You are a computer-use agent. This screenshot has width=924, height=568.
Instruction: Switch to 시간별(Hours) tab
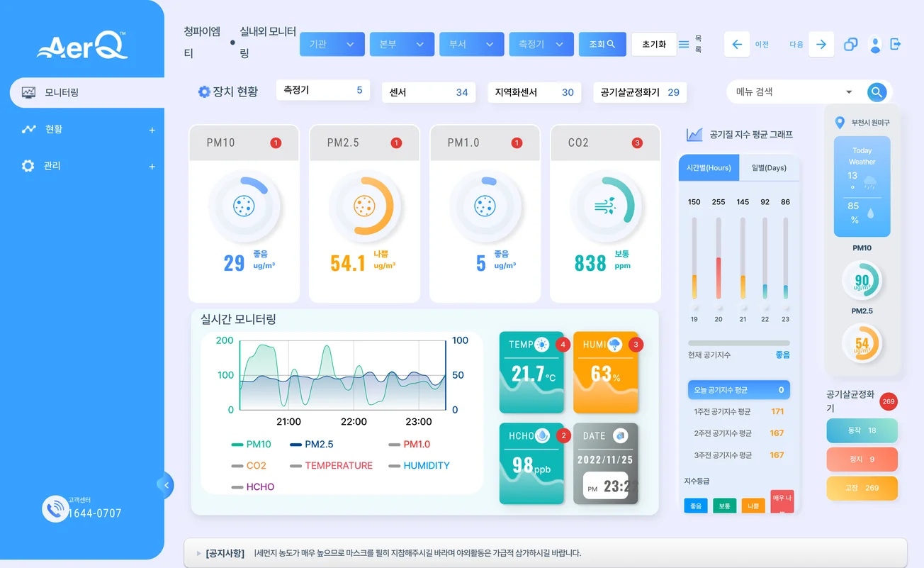[709, 168]
